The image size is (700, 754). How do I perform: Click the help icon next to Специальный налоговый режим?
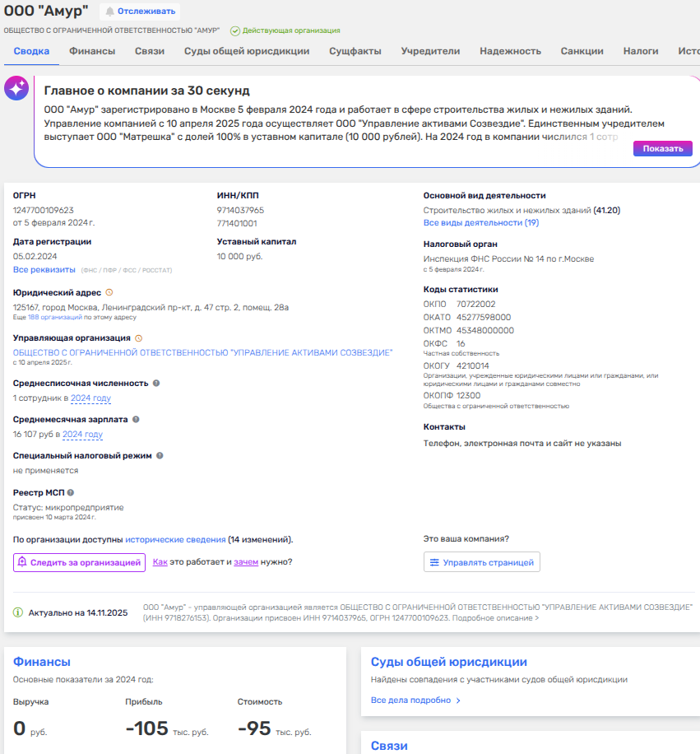[x=160, y=455]
